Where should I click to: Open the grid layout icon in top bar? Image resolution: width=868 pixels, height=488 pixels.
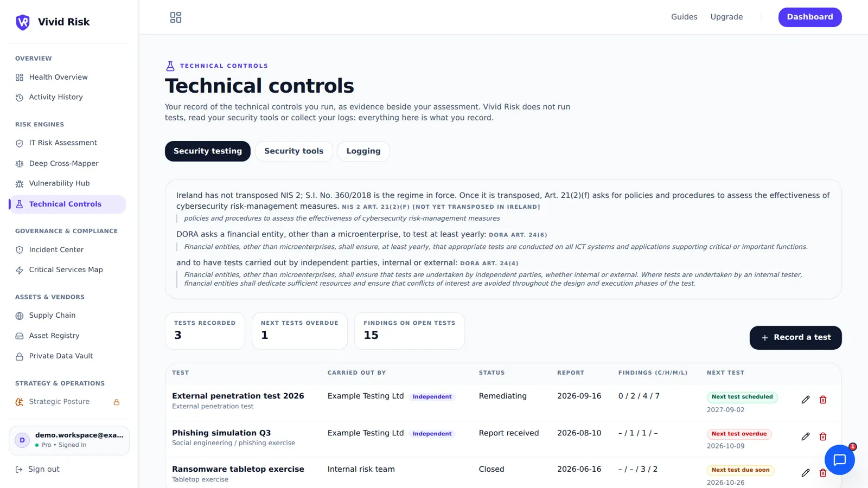tap(176, 17)
